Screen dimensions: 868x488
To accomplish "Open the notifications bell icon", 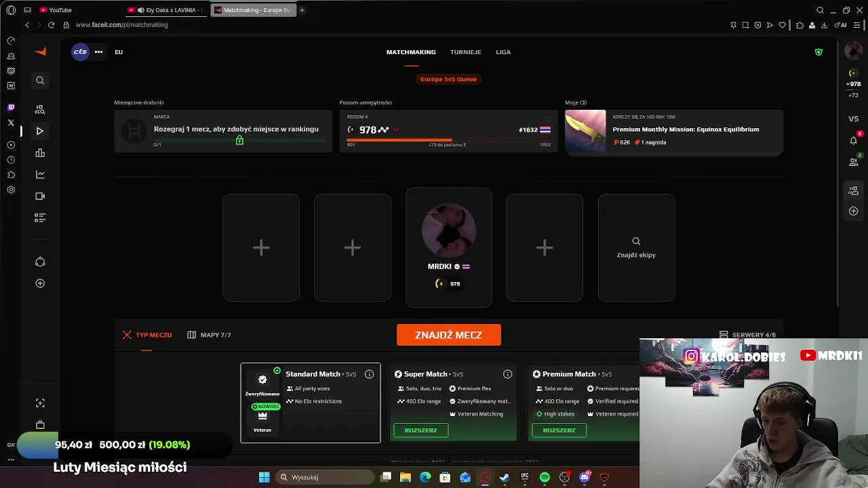I will (x=854, y=140).
